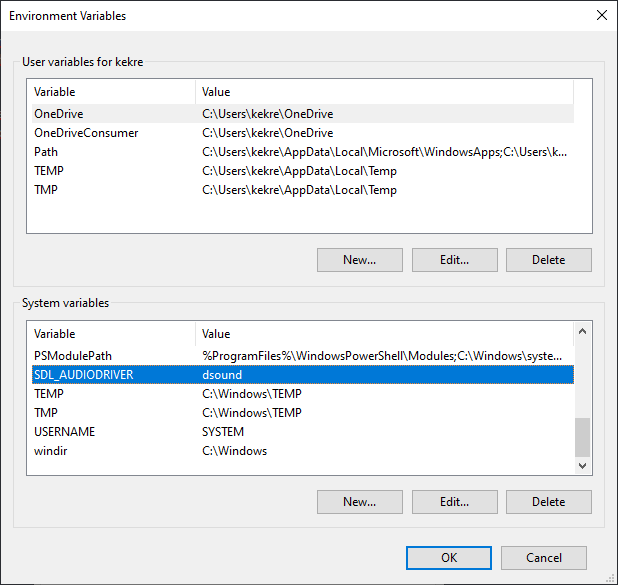Click Edit button under user variables
Screen dimensions: 618x585
454,260
